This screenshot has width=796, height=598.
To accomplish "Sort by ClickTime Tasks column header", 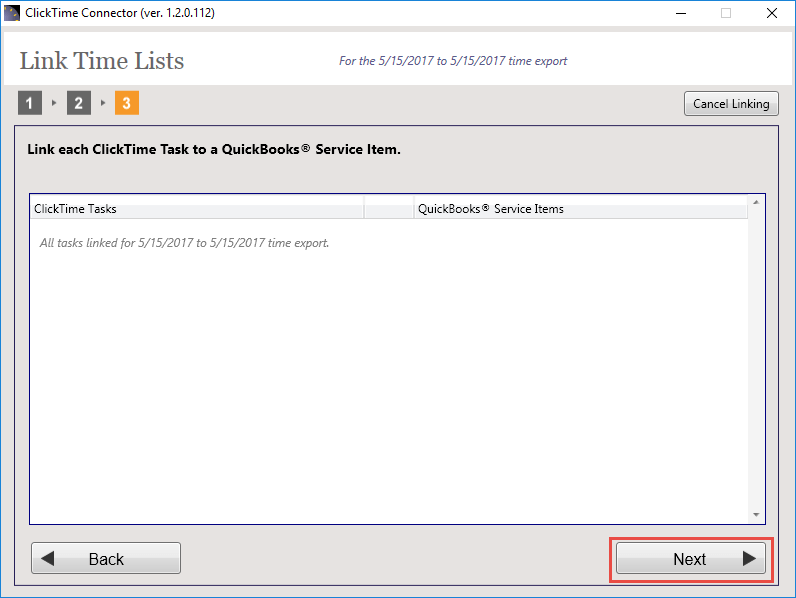I will pyautogui.click(x=196, y=209).
